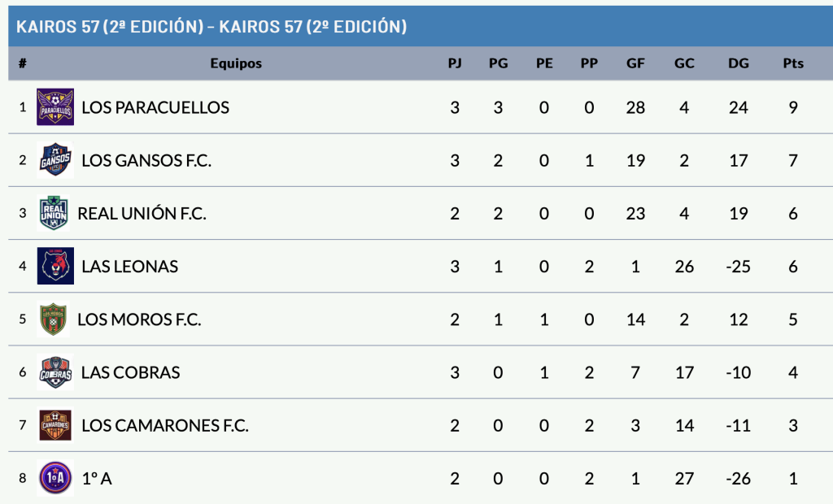
Task: Open the LOS CAMARONES F.C. link
Action: (165, 425)
